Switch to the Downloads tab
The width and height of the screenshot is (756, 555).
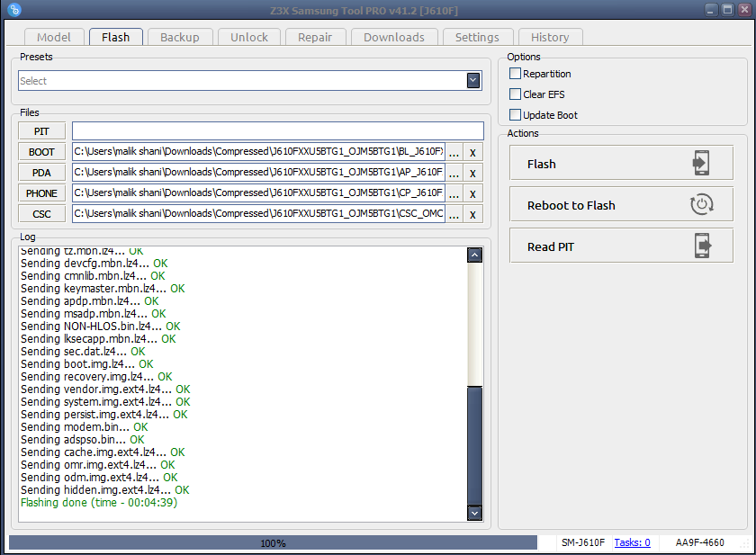(x=394, y=37)
